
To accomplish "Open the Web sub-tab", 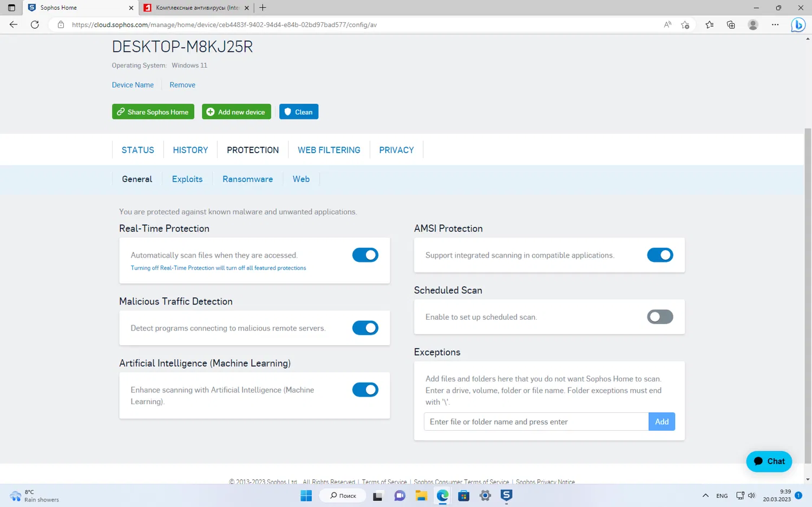I will coord(301,179).
